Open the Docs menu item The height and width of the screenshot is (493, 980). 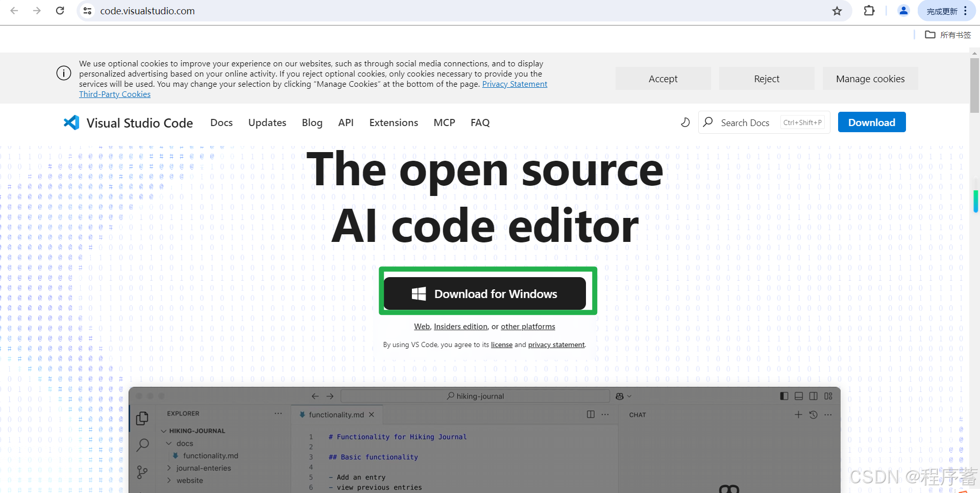click(x=222, y=122)
